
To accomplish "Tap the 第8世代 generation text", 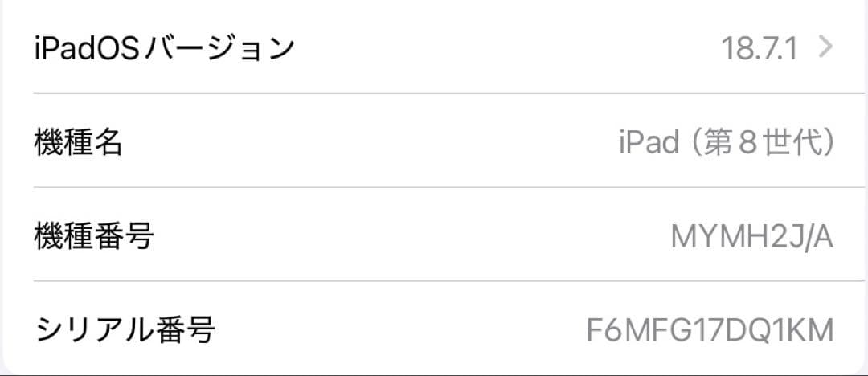I will pos(764,143).
